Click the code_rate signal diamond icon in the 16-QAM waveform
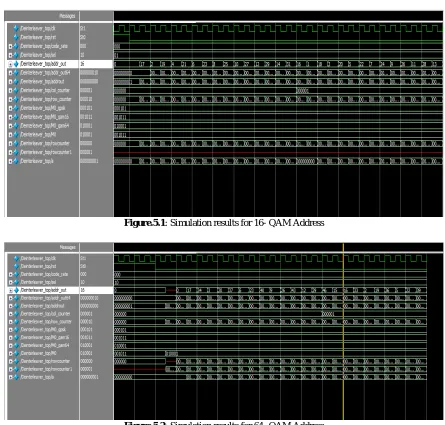Image resolution: width=445 pixels, height=425 pixels. (16, 46)
